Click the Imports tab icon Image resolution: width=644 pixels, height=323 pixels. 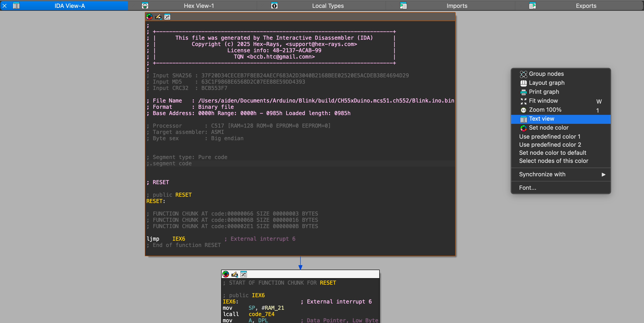(x=403, y=6)
